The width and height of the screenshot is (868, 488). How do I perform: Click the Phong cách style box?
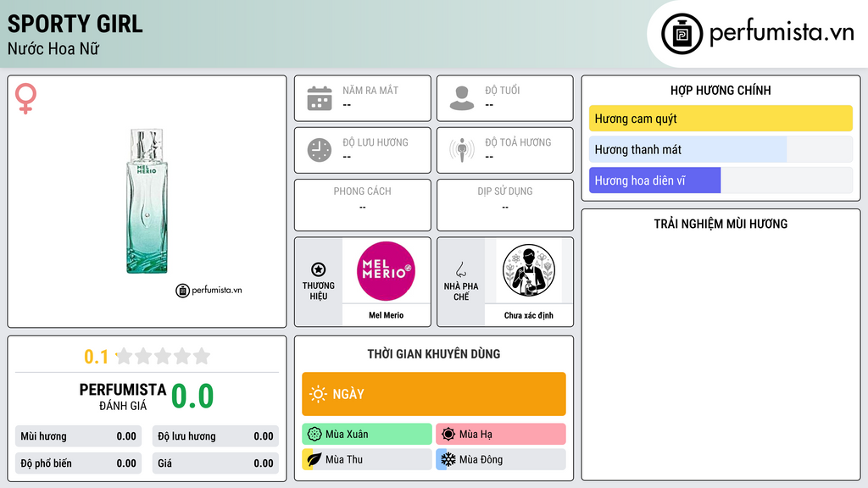363,205
